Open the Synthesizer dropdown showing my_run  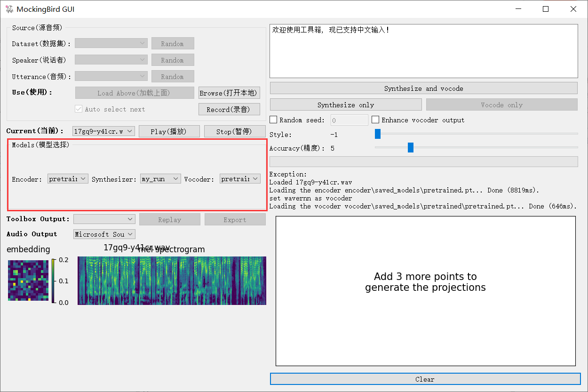[160, 178]
